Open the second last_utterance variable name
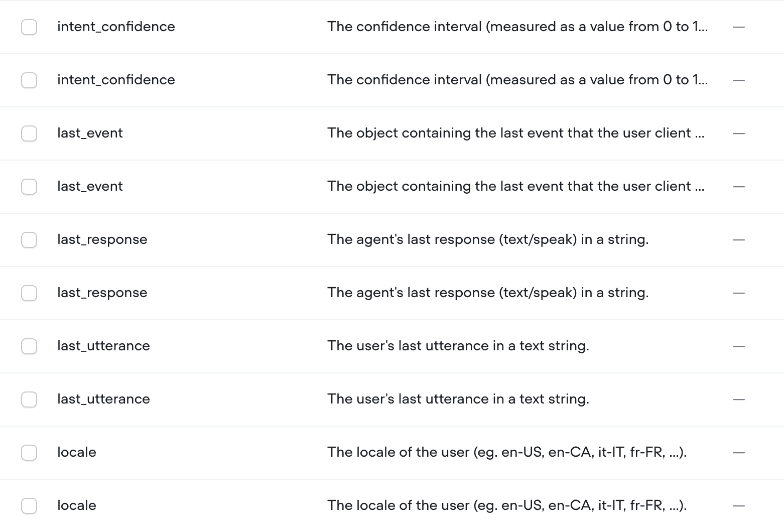 tap(103, 399)
